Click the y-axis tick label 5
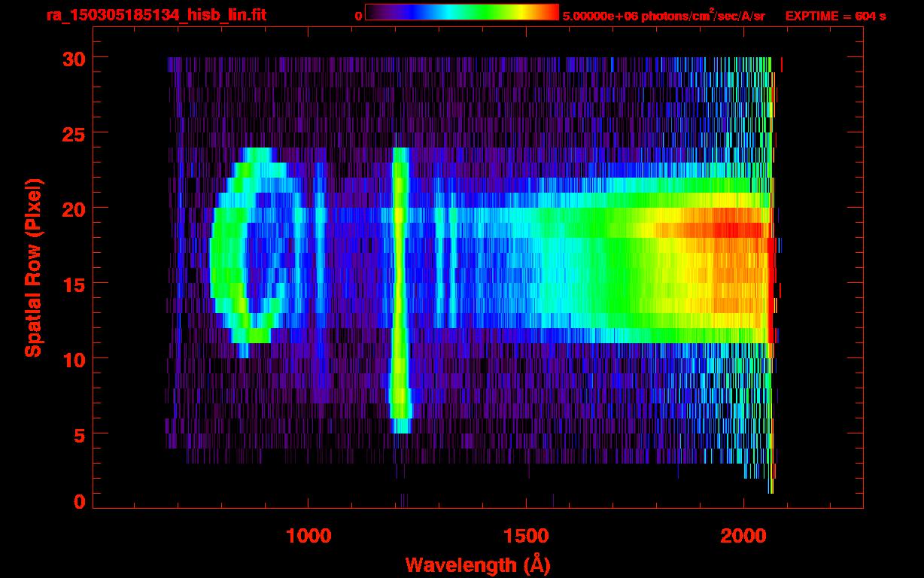The image size is (924, 578). tap(80, 434)
